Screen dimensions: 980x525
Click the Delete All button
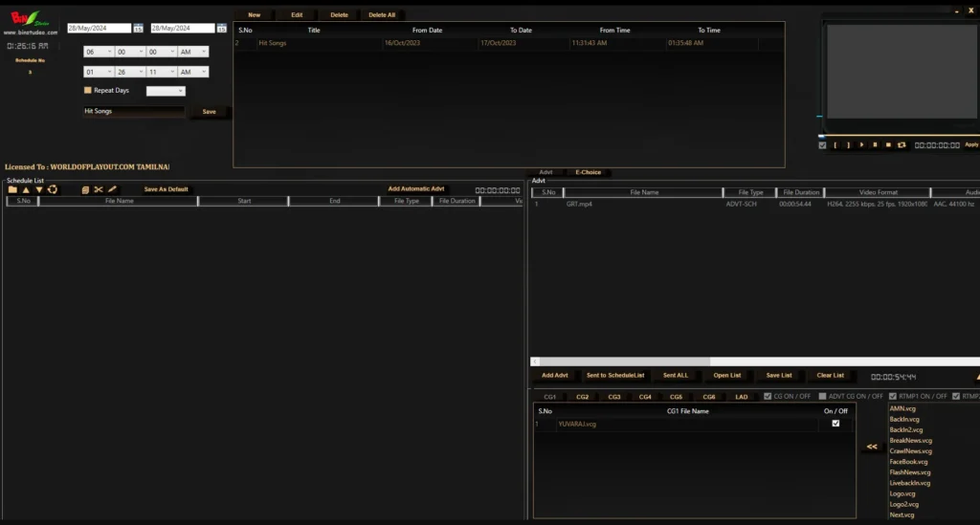click(x=382, y=15)
